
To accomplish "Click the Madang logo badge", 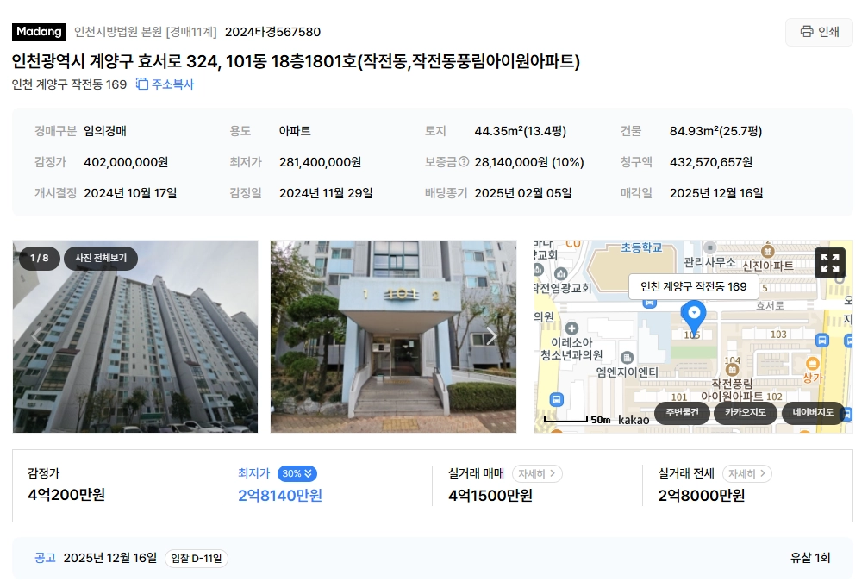I will pos(39,32).
